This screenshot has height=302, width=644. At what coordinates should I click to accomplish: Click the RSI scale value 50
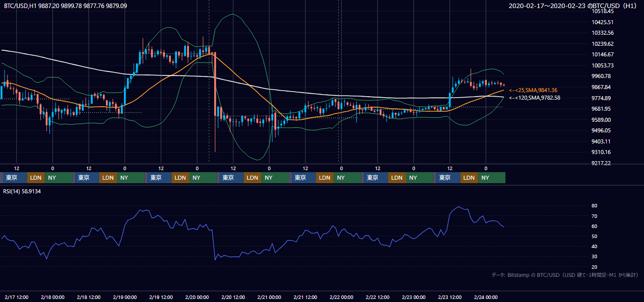[595, 236]
